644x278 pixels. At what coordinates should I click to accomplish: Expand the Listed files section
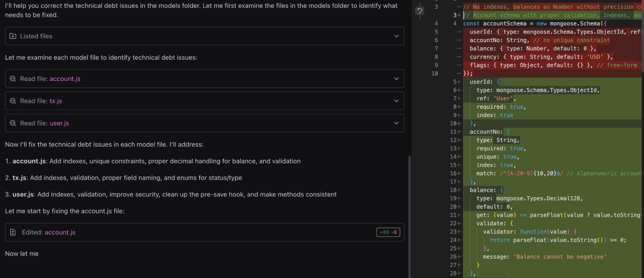pos(396,36)
